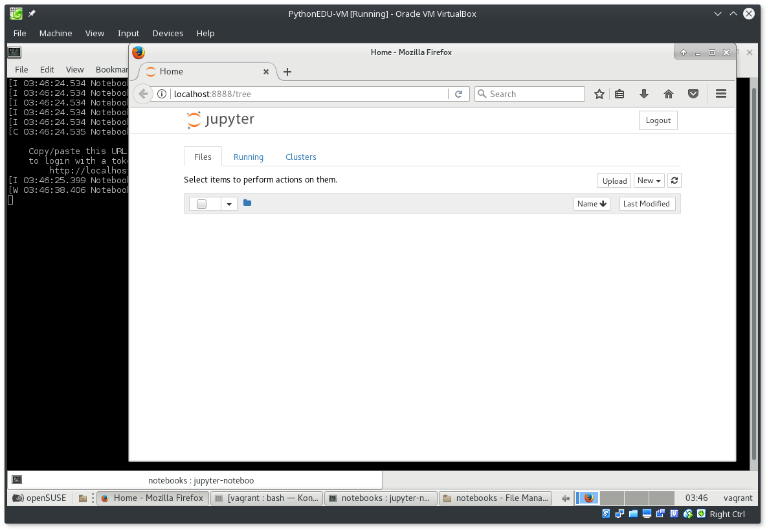Image resolution: width=769 pixels, height=532 pixels.
Task: Click the VirtualBox network status icon
Action: (x=620, y=513)
